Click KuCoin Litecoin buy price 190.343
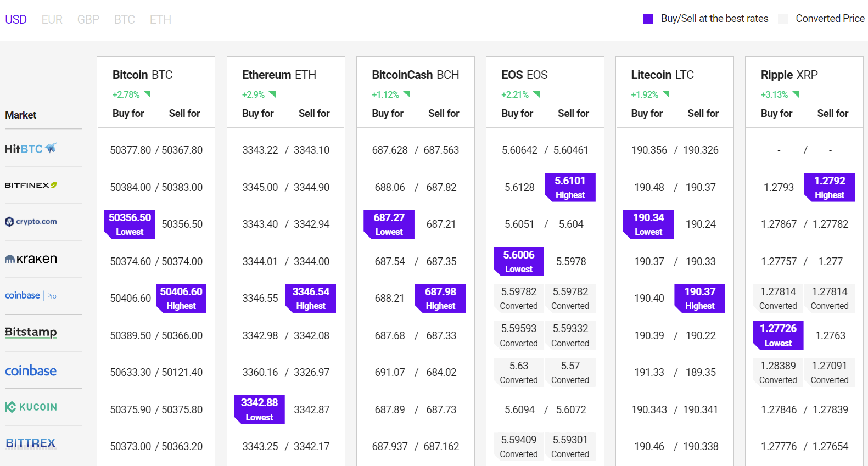This screenshot has height=466, width=868. tap(649, 410)
